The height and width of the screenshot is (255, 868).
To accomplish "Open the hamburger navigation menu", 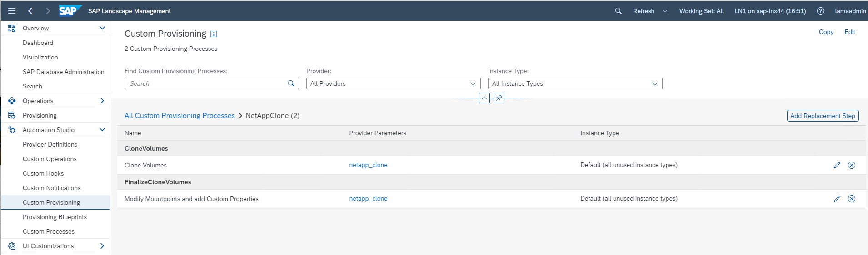I will coord(12,11).
